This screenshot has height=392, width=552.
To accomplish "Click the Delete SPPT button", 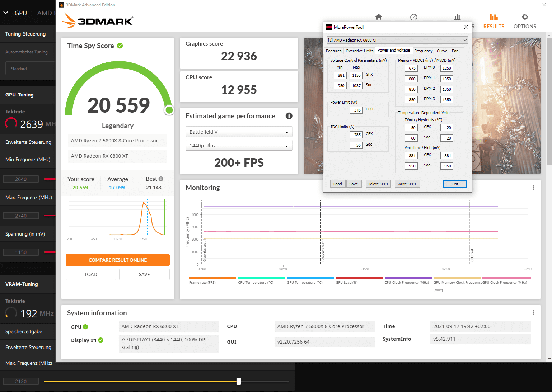I will tap(378, 184).
